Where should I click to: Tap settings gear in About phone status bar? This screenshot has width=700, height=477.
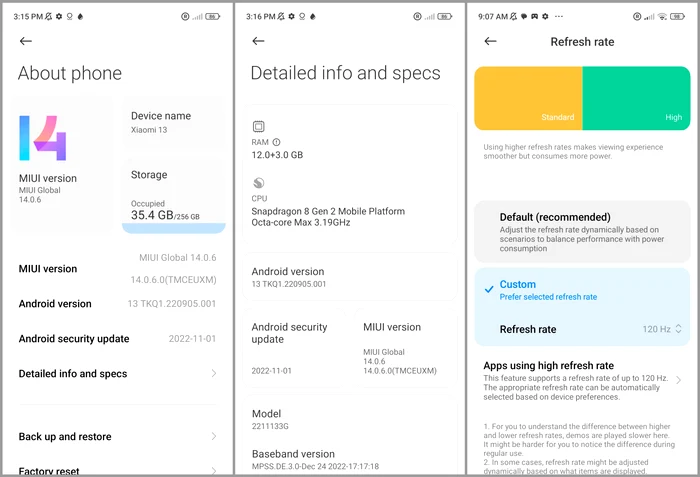[x=58, y=17]
